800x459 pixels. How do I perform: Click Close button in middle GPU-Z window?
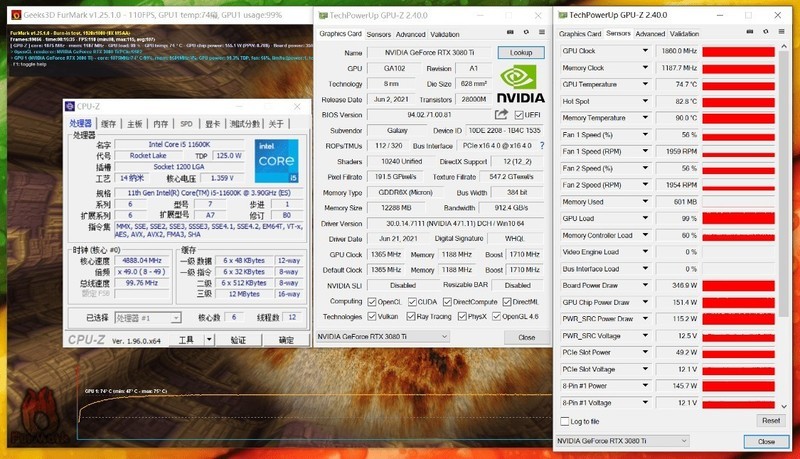tap(527, 337)
